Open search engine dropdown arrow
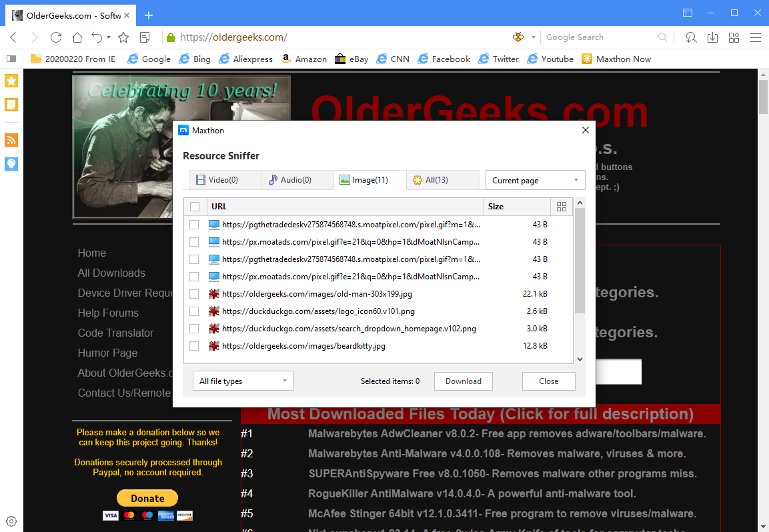 pos(533,37)
